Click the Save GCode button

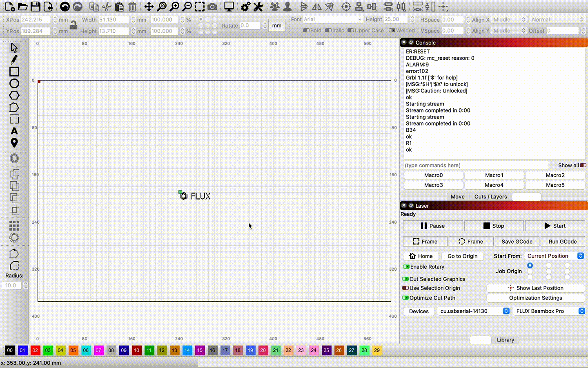[x=517, y=242]
